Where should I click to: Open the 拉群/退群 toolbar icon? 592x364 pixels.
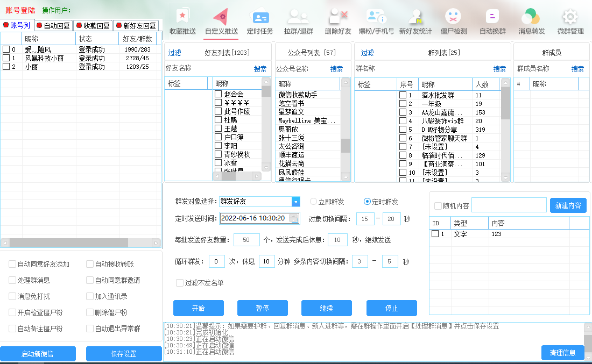point(299,22)
